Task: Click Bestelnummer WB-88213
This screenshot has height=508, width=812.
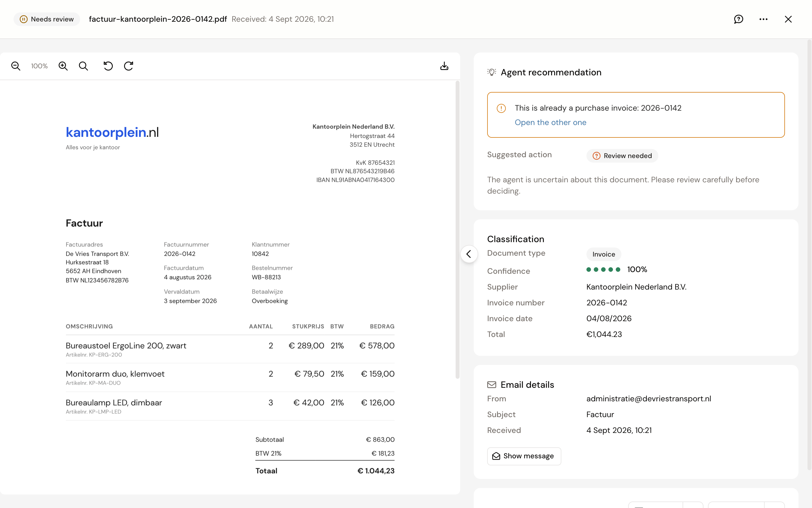Action: (266, 277)
